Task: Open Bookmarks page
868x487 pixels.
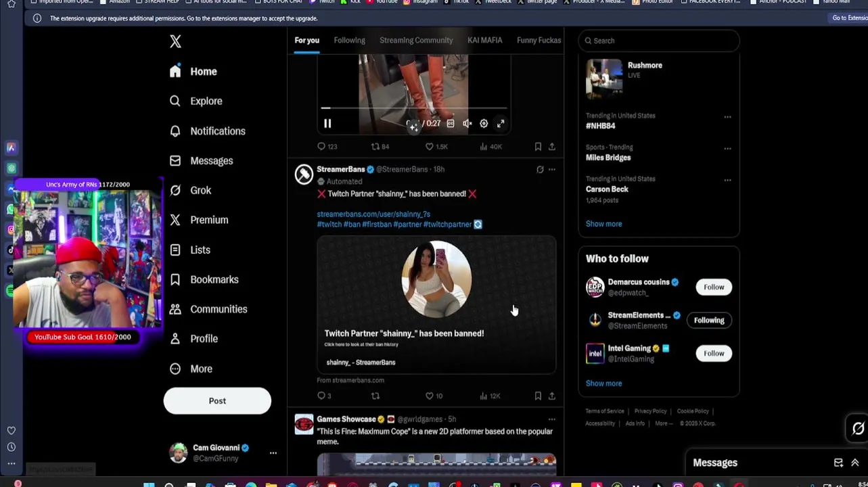Action: [204, 279]
